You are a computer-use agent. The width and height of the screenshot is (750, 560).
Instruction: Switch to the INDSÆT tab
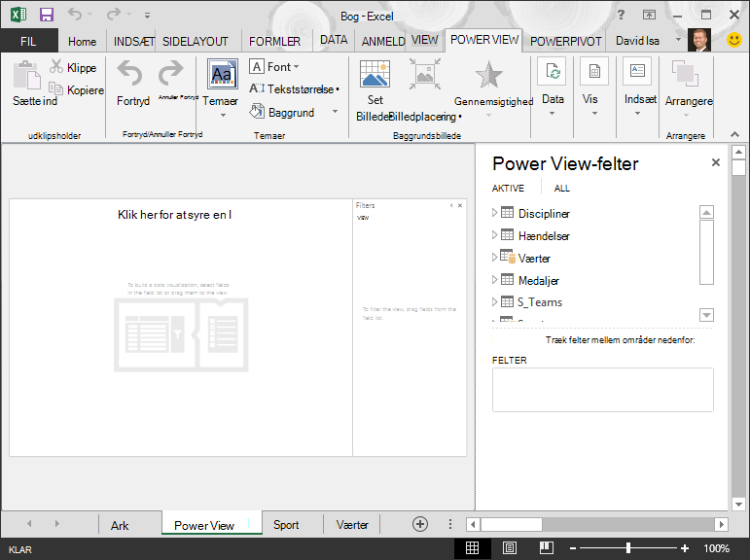pyautogui.click(x=133, y=42)
